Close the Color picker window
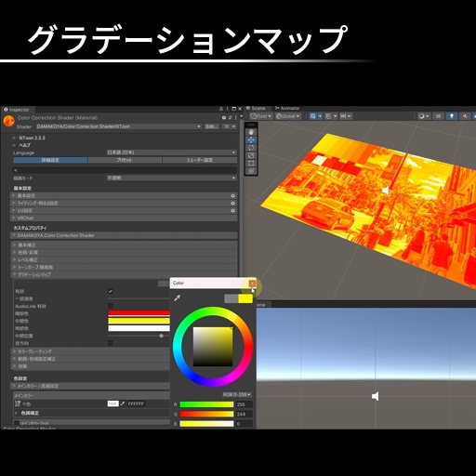 click(252, 284)
